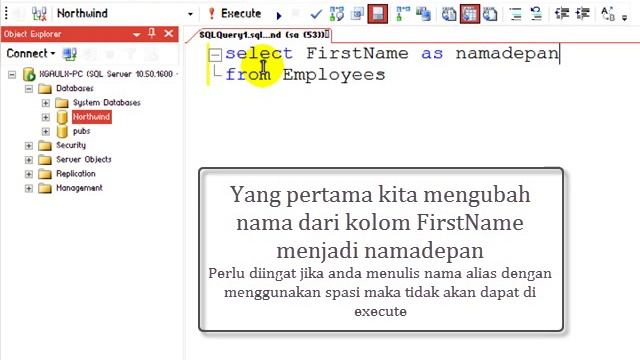Toggle the IntelliSense Enabled button
Viewport: 640px width, 360px height.
[378, 14]
